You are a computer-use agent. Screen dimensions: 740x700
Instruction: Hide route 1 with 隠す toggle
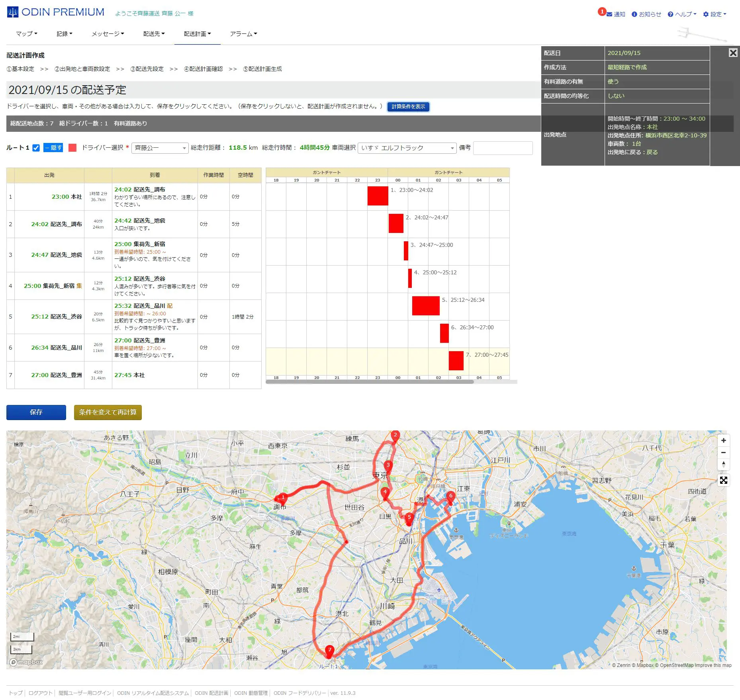coord(53,148)
